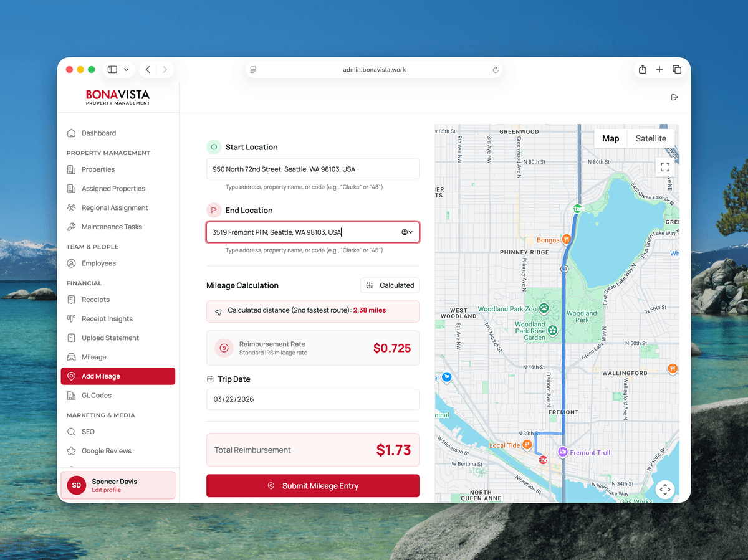Reload the page with refresh icon
The height and width of the screenshot is (560, 748).
pos(496,70)
